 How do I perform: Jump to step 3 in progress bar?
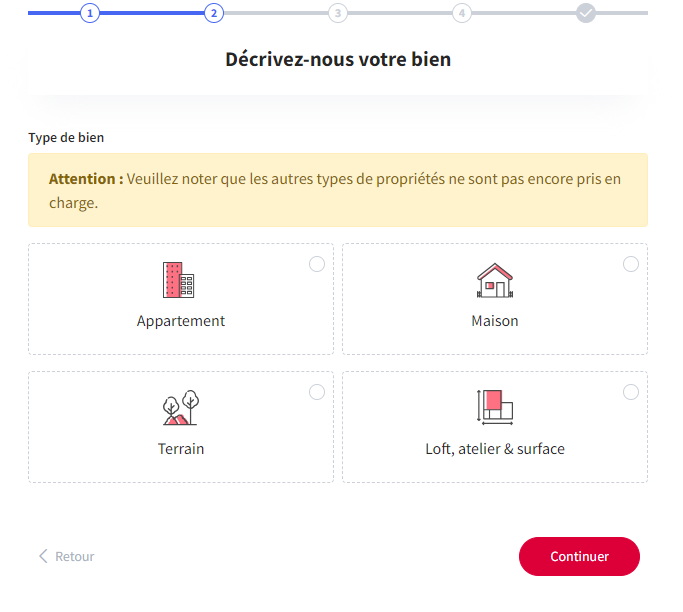click(338, 13)
